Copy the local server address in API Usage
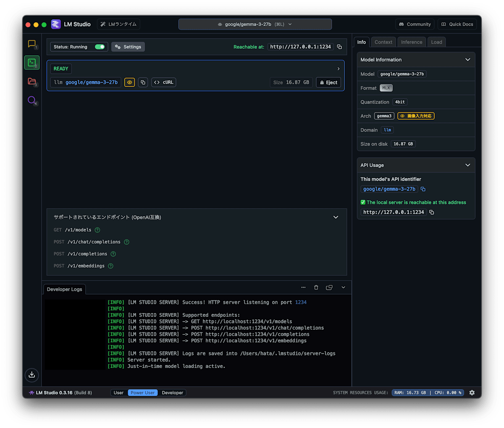This screenshot has width=504, height=428. click(431, 212)
